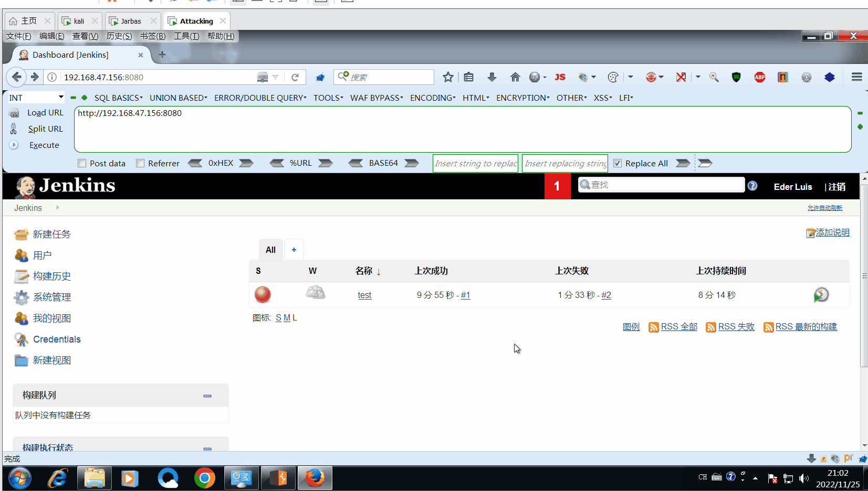
Task: Tick the Referrer checkbox
Action: pos(140,163)
